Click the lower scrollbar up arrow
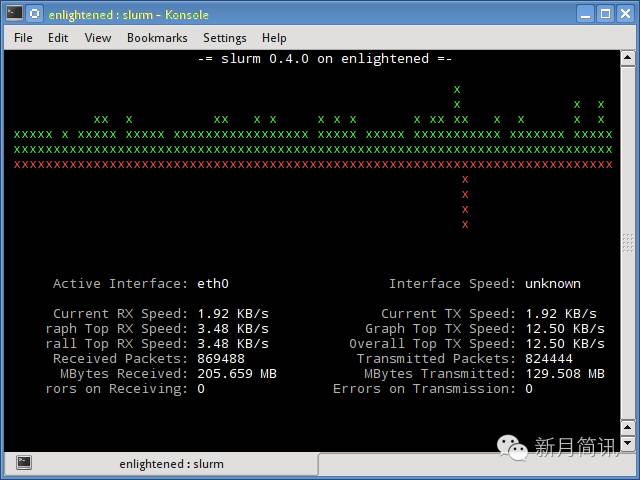The height and width of the screenshot is (480, 640). [x=627, y=427]
